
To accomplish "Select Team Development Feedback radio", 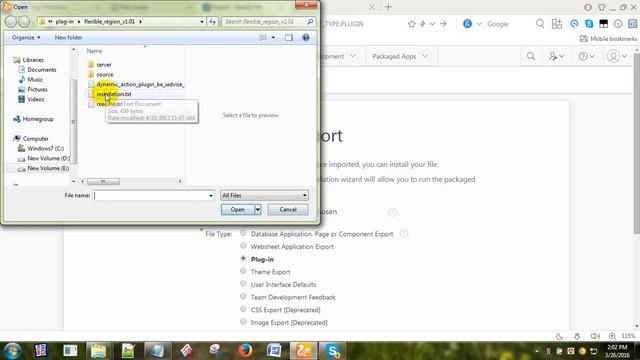I will pyautogui.click(x=243, y=296).
